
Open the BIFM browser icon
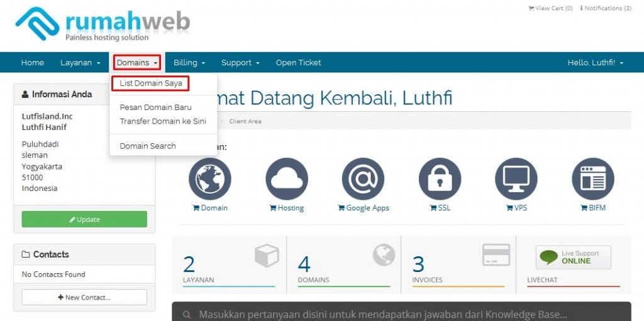point(593,179)
